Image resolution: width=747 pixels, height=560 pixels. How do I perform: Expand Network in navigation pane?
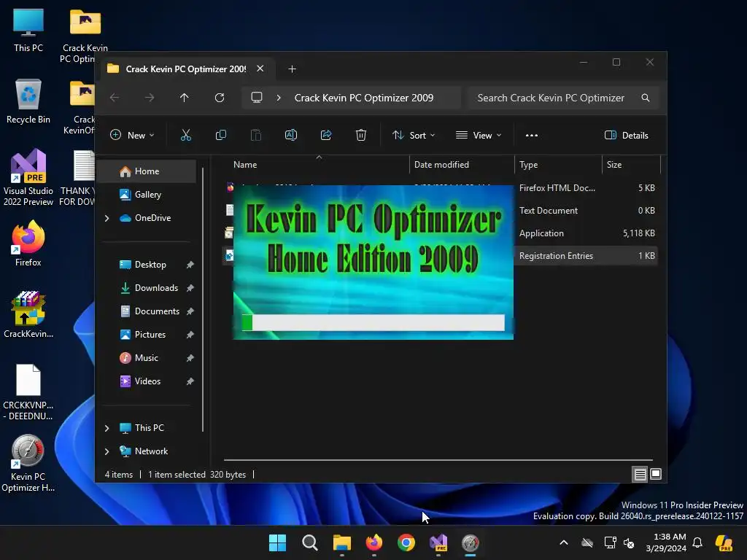coord(107,451)
